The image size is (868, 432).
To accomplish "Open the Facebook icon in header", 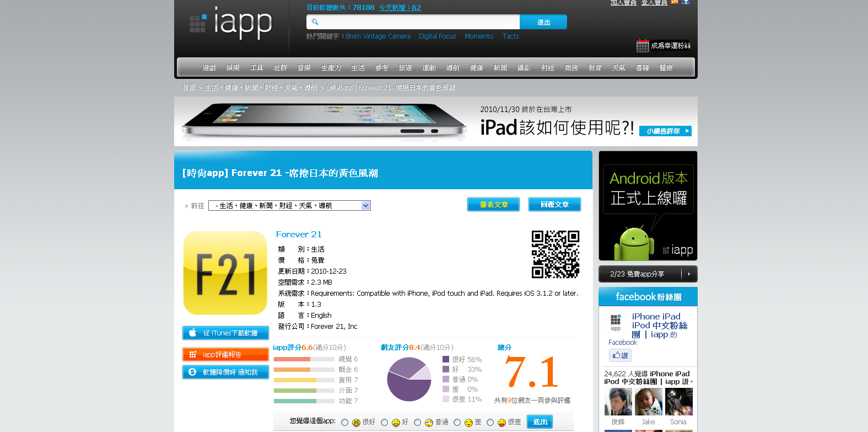I will click(685, 2).
